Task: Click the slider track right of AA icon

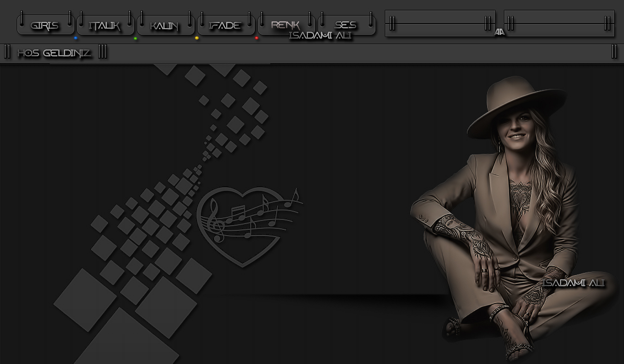Action: point(559,23)
